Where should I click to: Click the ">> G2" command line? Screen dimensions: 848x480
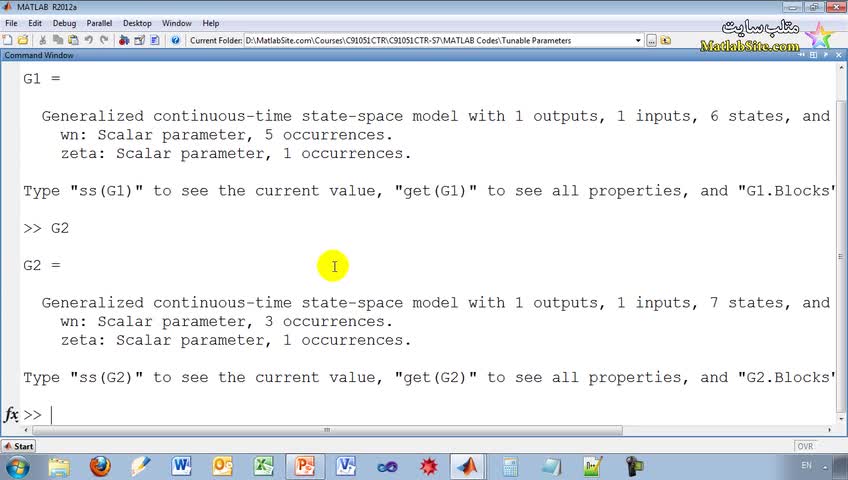coord(46,228)
